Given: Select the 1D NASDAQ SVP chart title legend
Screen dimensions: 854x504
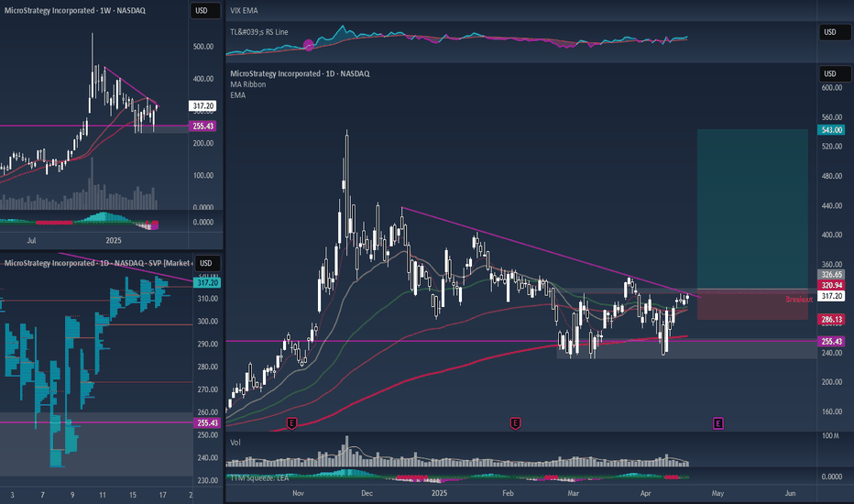Looking at the screenshot, I should (98, 263).
